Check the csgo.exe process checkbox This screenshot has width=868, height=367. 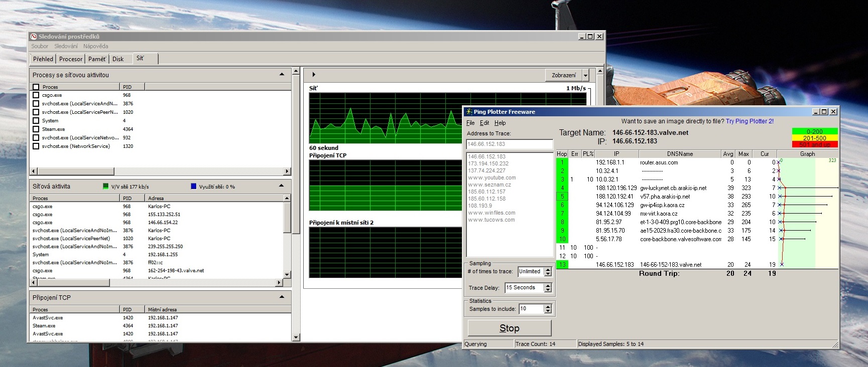(x=36, y=95)
